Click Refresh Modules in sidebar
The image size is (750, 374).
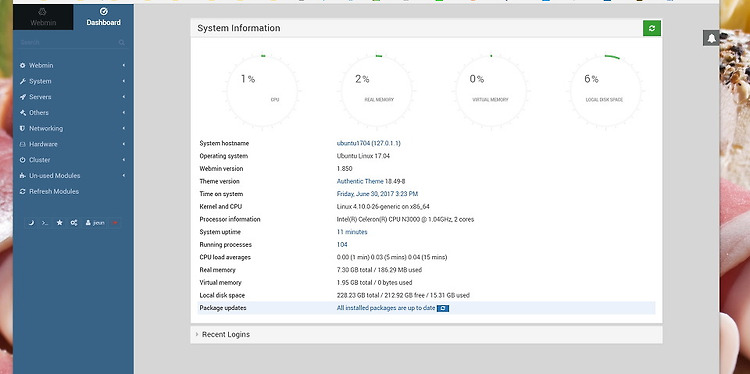49,192
